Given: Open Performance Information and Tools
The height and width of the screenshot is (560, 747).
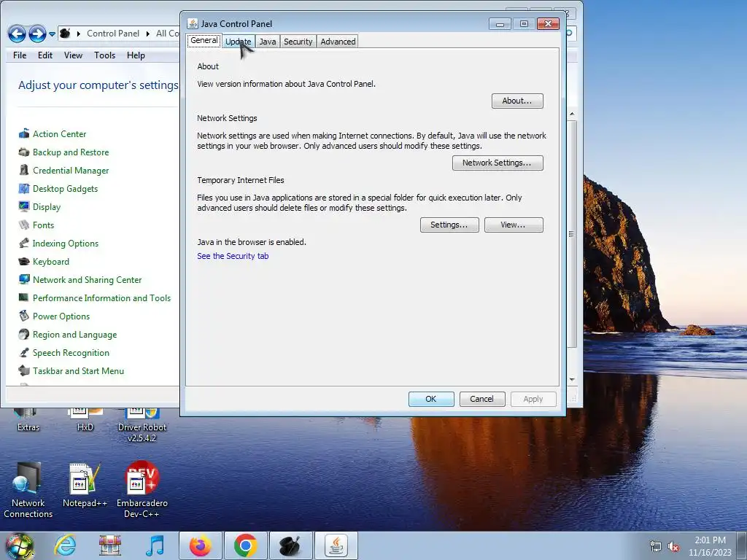Looking at the screenshot, I should (101, 298).
